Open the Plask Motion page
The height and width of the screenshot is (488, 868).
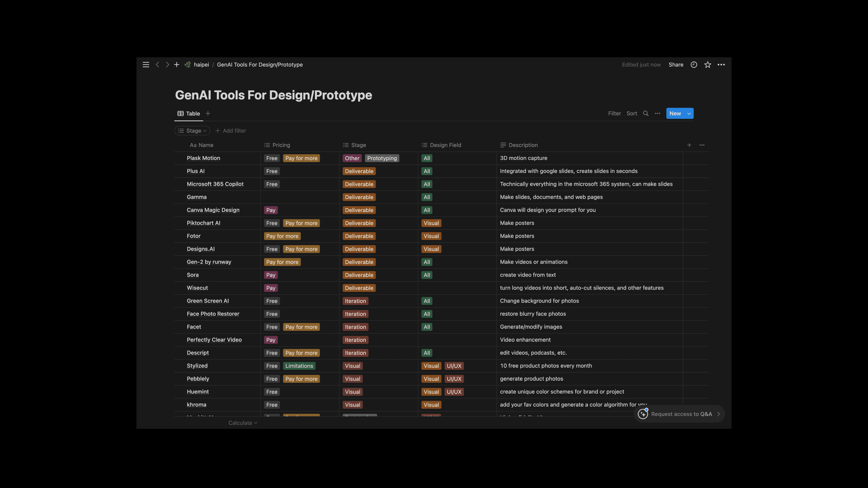203,158
